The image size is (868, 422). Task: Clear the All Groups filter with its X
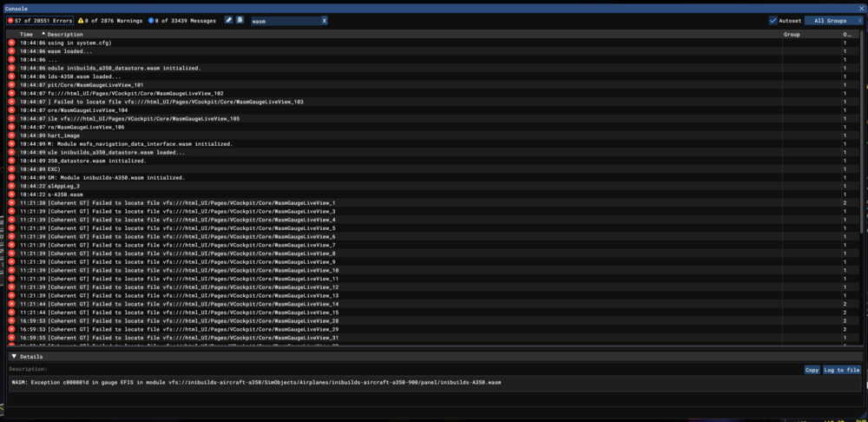[x=859, y=21]
